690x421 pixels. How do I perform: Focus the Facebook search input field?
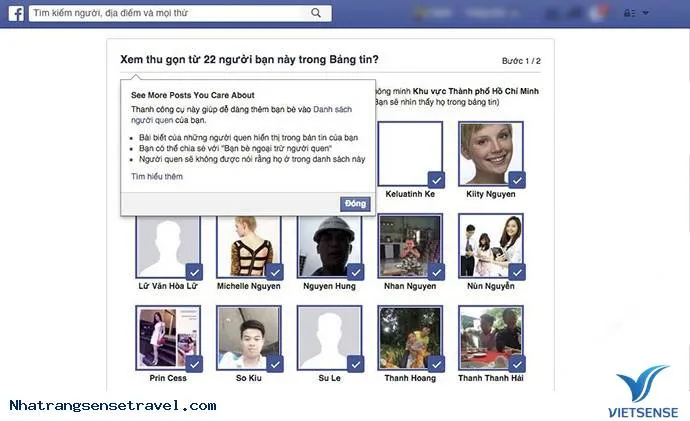[180, 13]
